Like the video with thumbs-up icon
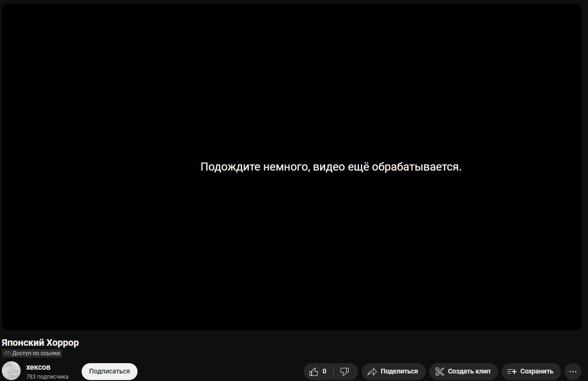The width and height of the screenshot is (588, 381). [314, 372]
